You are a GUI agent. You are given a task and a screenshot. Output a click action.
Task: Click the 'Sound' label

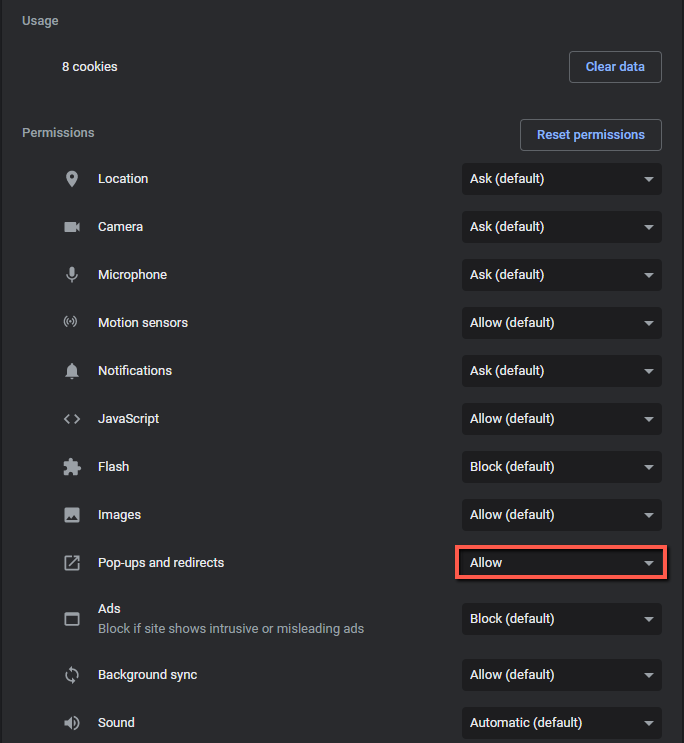[x=116, y=723]
